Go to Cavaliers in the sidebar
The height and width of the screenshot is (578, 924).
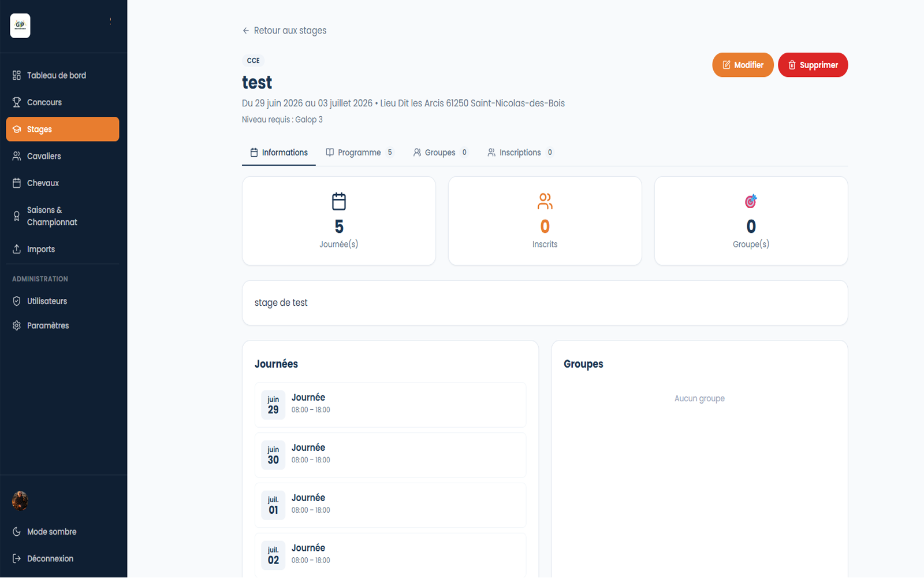pyautogui.click(x=62, y=156)
